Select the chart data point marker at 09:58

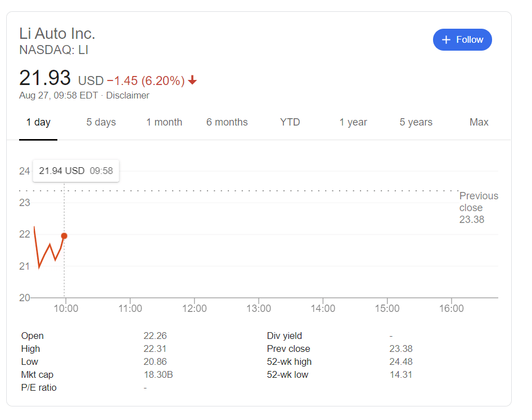[64, 236]
